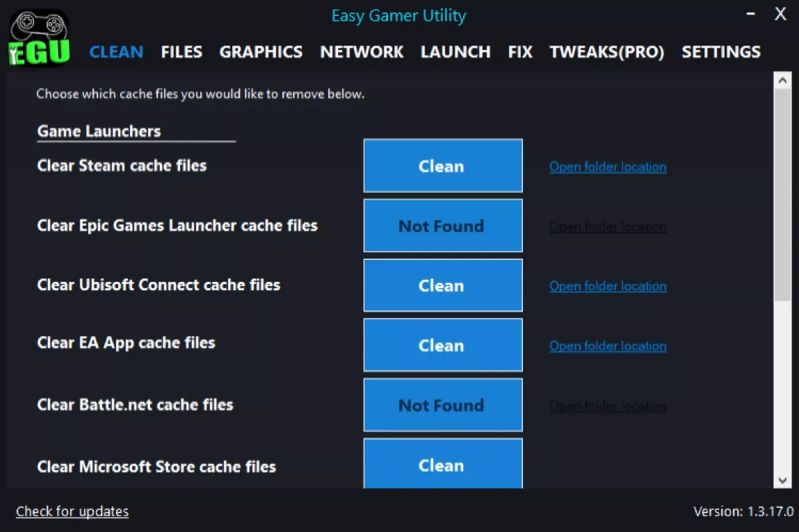The width and height of the screenshot is (799, 532).
Task: Open the FIX tab
Action: pos(520,52)
